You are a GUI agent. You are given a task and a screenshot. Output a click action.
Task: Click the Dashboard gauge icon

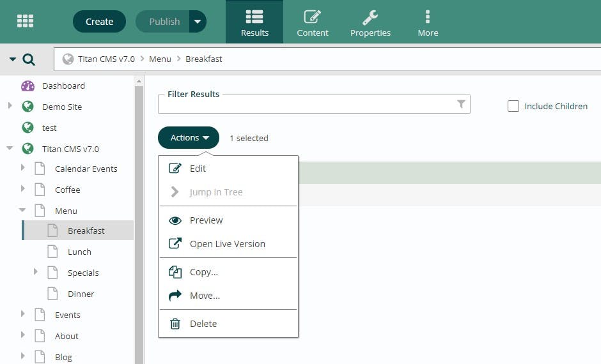click(27, 86)
